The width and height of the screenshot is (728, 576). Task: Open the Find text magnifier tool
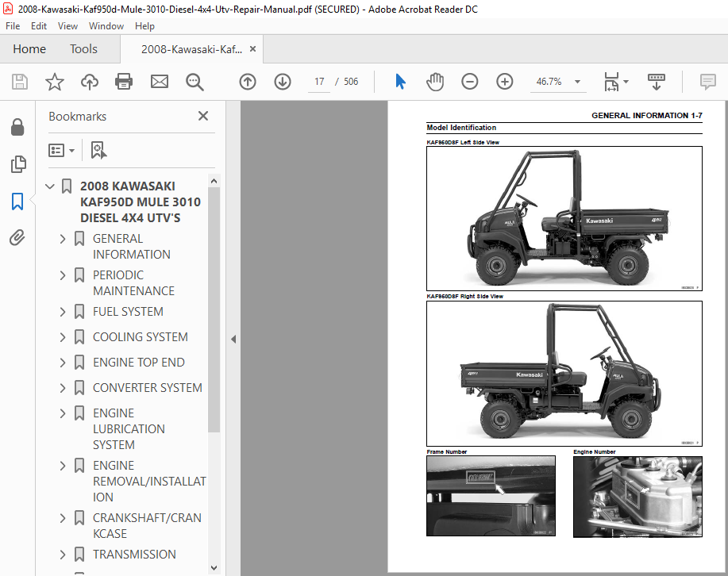point(195,83)
